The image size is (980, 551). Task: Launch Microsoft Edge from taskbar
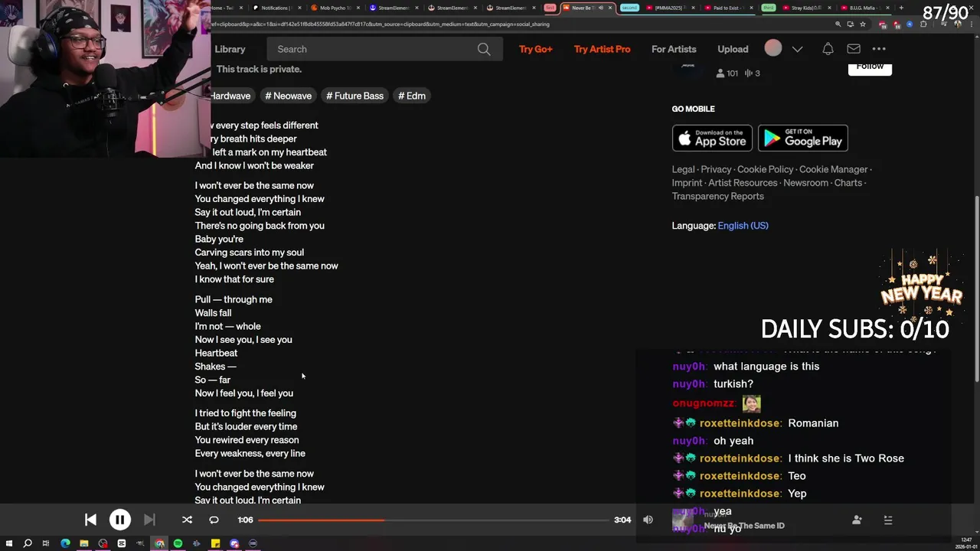(65, 543)
